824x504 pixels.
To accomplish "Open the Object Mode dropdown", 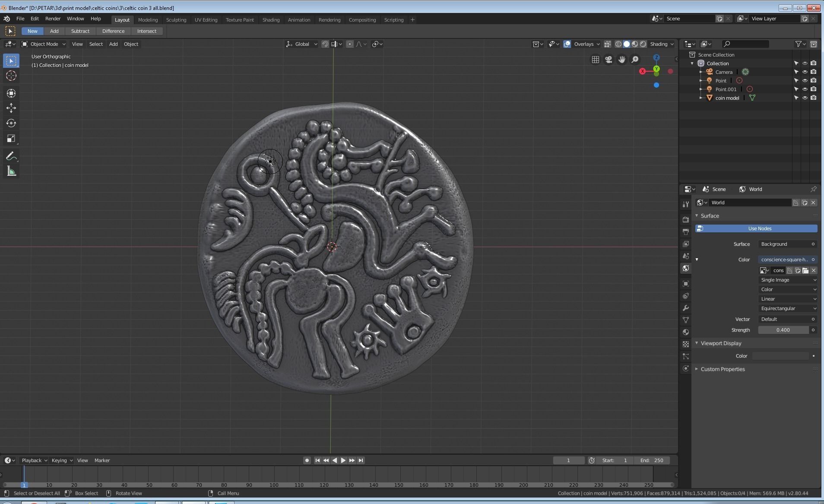I will 44,44.
